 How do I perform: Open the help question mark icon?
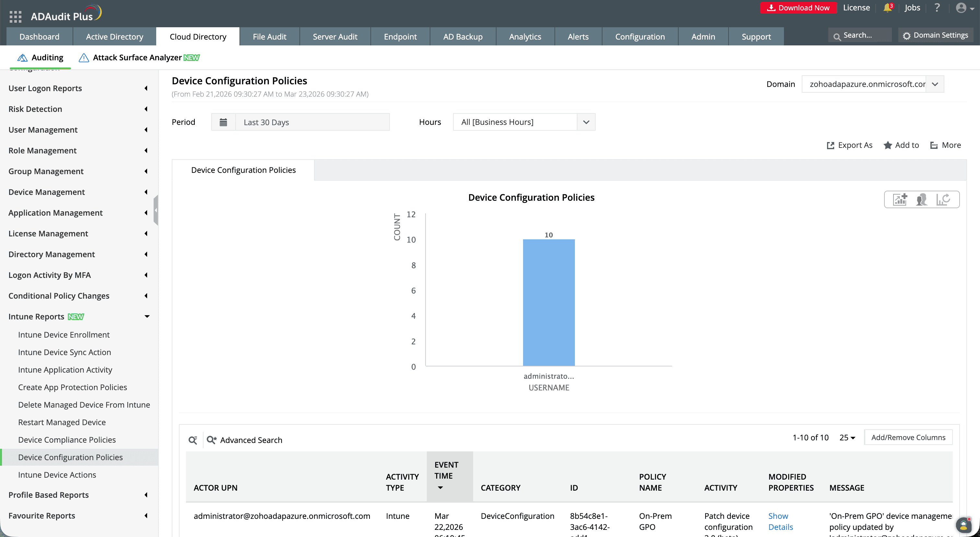pos(937,7)
